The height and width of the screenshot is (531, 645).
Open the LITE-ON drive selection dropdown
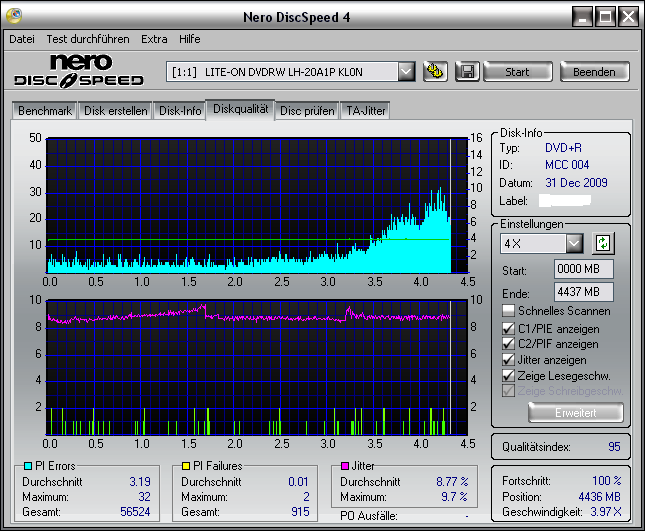[x=406, y=72]
